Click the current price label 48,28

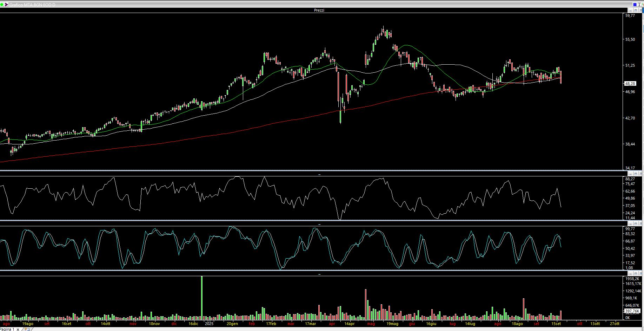click(x=630, y=84)
